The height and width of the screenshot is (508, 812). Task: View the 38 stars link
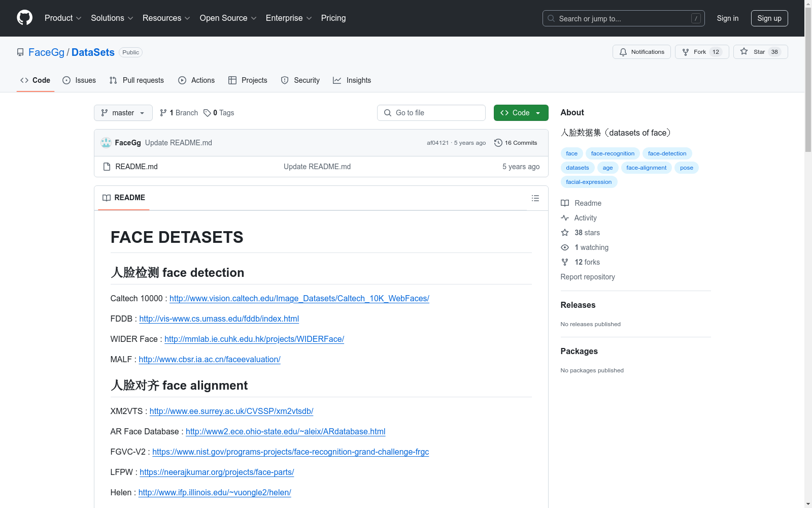[581, 233]
